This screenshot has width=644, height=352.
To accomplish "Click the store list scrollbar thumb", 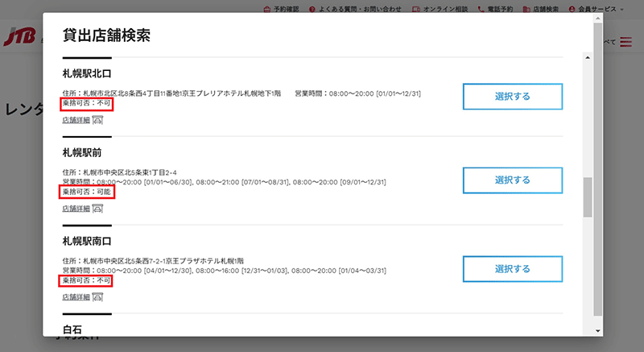I will tap(588, 197).
